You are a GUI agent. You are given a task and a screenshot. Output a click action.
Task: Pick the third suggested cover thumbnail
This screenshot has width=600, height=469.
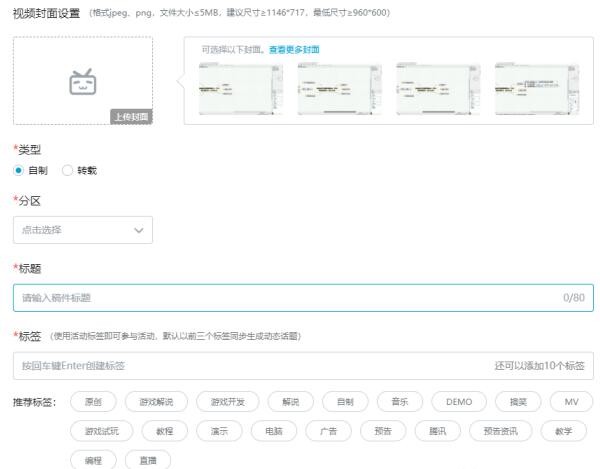click(x=425, y=81)
